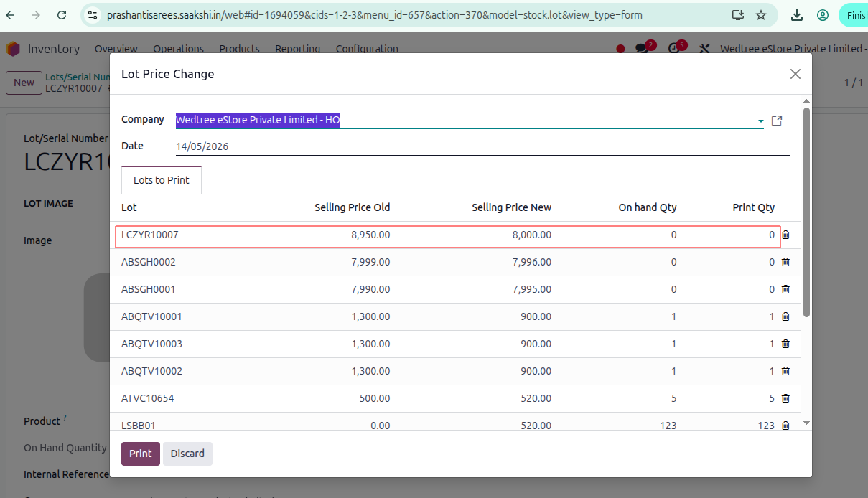The width and height of the screenshot is (868, 498).
Task: Open browser profile menu
Action: tap(823, 15)
